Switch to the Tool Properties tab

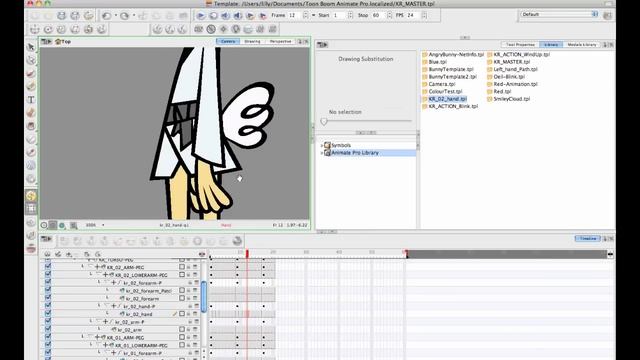coord(520,44)
